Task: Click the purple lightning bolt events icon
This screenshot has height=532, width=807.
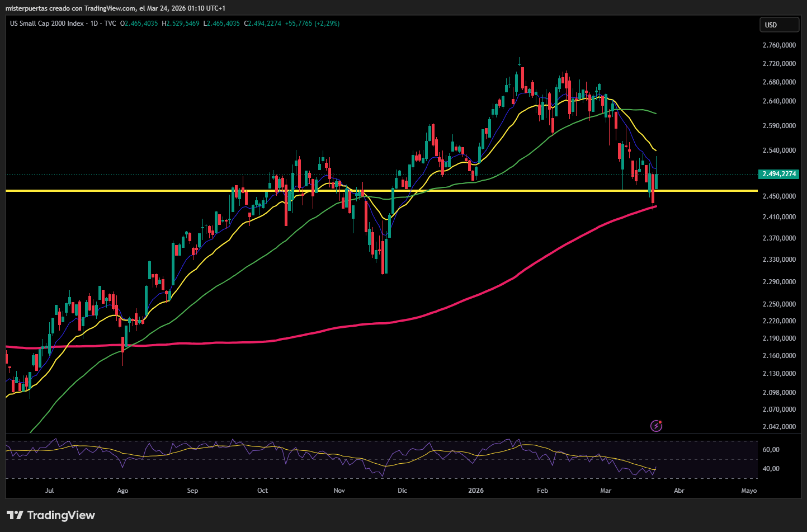Action: (657, 426)
